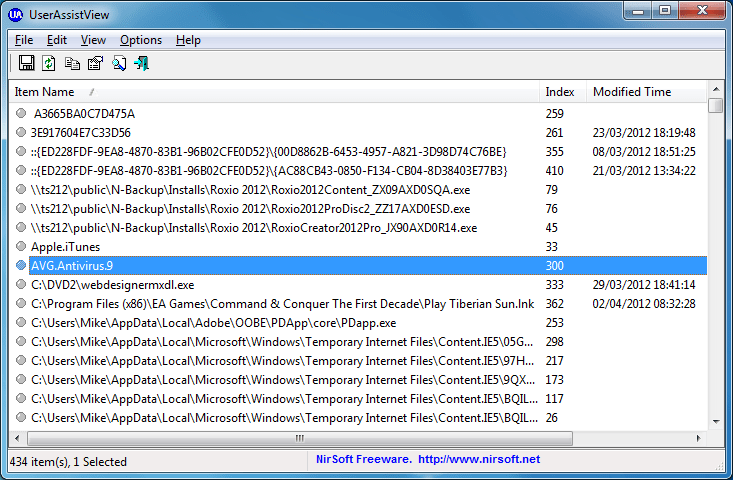Click the vertical scrollbar down arrow
Viewport: 733px width, 480px height.
716,422
